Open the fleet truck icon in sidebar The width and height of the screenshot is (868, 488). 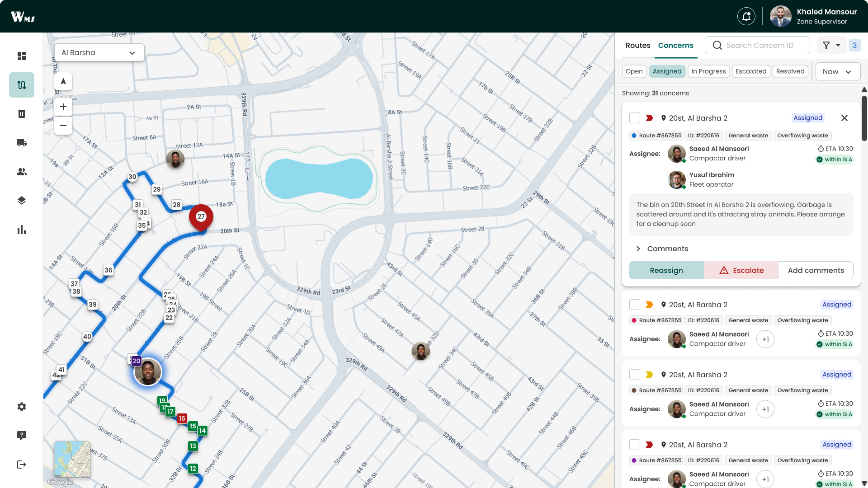click(x=22, y=143)
